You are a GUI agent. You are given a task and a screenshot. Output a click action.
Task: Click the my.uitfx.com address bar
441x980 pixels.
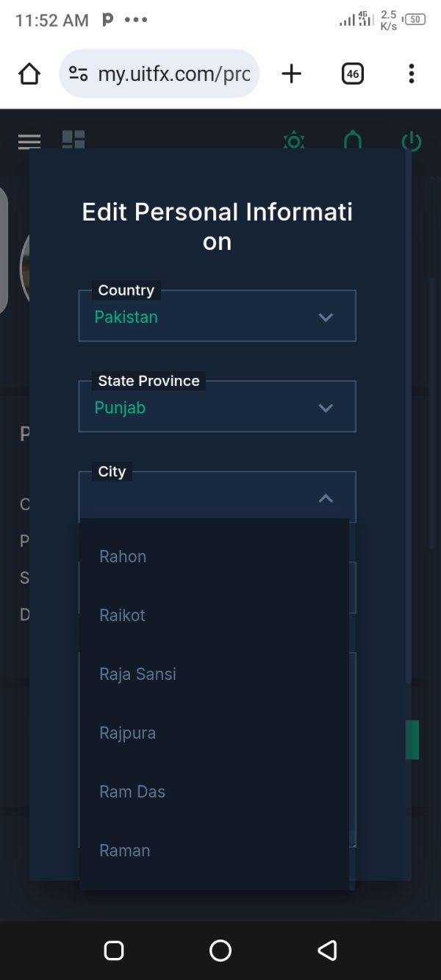(x=173, y=74)
